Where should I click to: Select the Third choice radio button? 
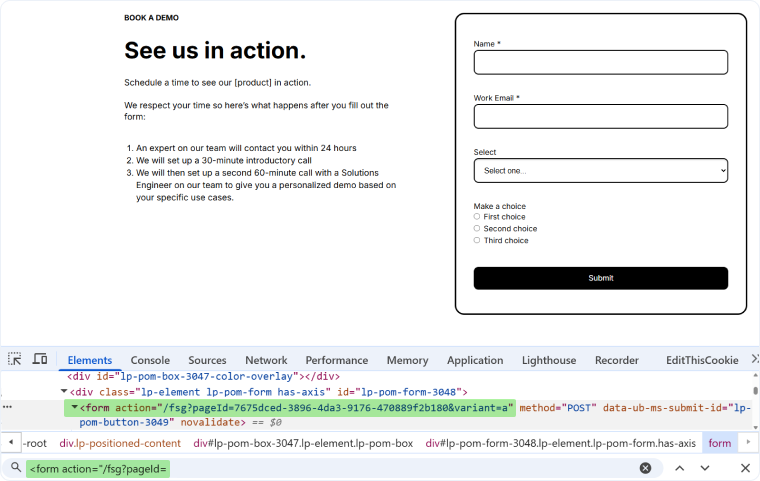coord(477,240)
